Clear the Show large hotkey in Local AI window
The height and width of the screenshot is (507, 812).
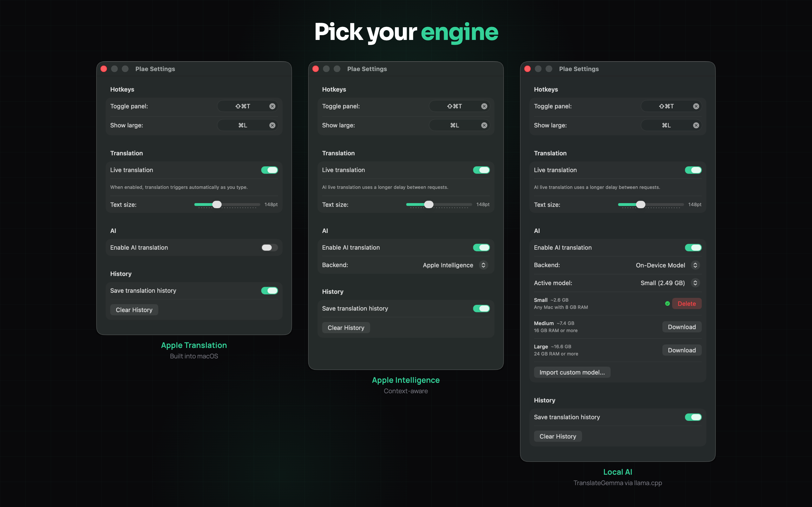[x=696, y=125]
